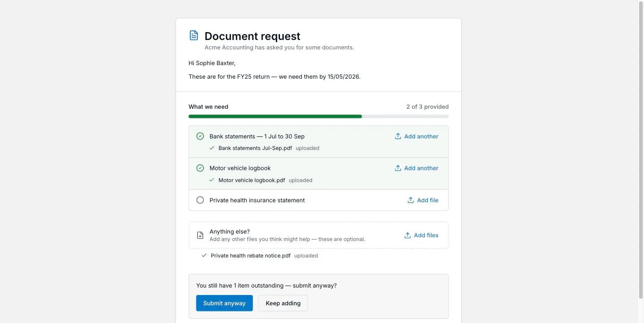The width and height of the screenshot is (644, 323).
Task: Click the '2 of 3 provided' counter
Action: (x=428, y=107)
